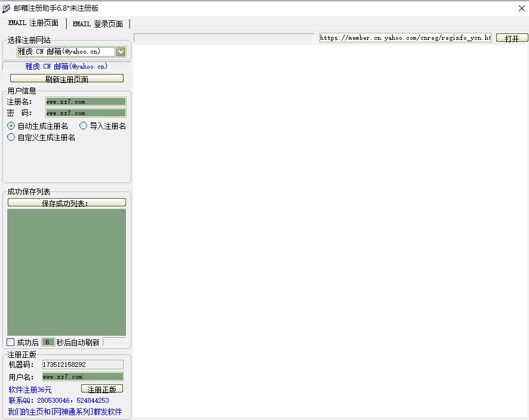This screenshot has height=420, width=529.
Task: Click the Yahoo URL address field
Action: 405,38
